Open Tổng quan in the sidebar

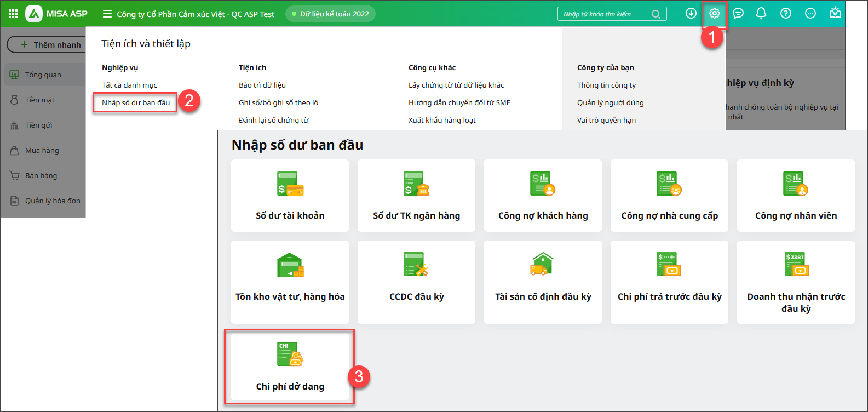43,75
